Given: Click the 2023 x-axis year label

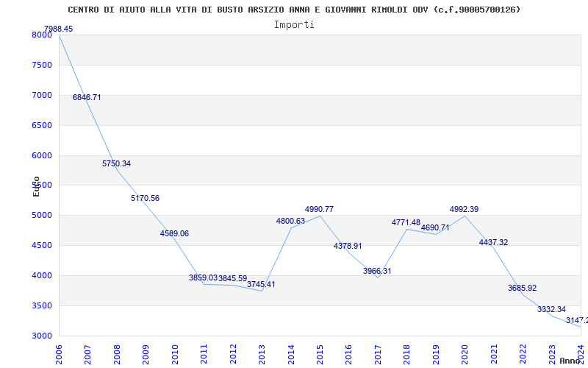Looking at the screenshot, I should pyautogui.click(x=552, y=354).
